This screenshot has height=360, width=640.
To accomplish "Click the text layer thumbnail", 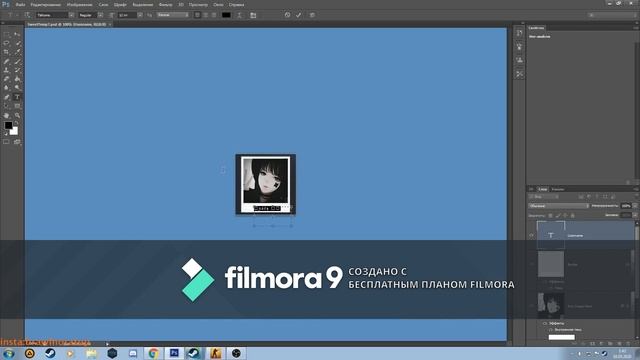I will tap(551, 235).
